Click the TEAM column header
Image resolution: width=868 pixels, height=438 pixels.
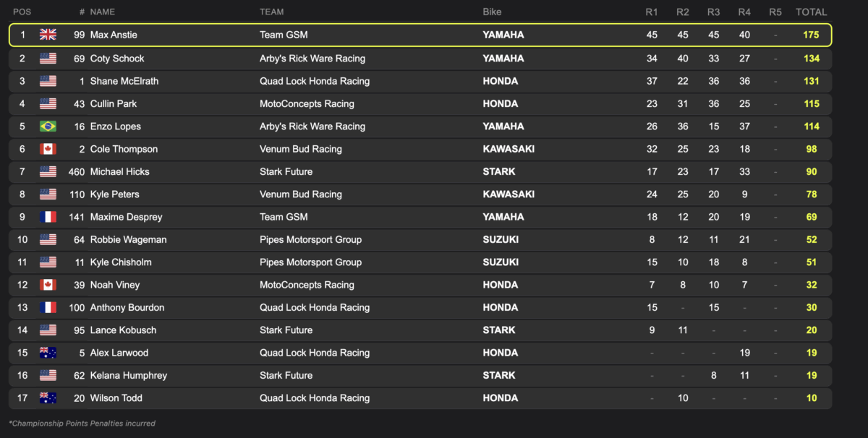point(271,12)
